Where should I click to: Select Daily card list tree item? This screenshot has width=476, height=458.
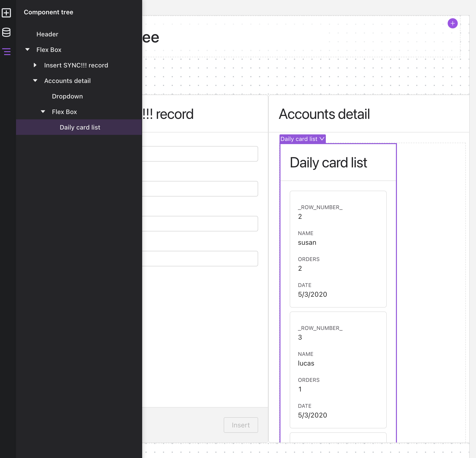coord(80,127)
